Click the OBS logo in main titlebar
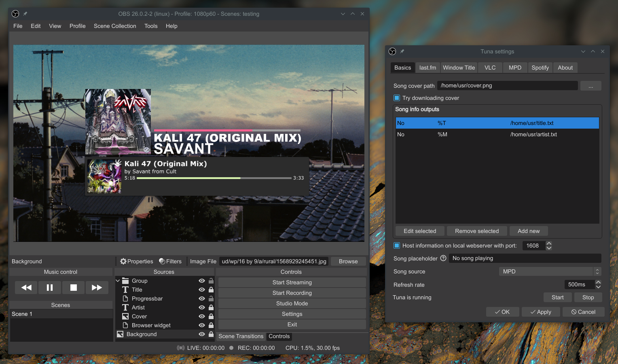Viewport: 618px width, 364px height. 15,14
